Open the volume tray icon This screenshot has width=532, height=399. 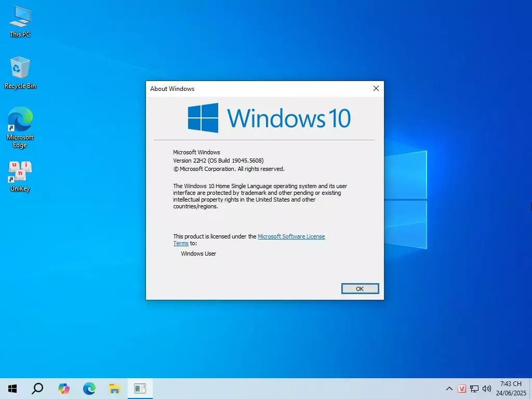click(487, 389)
